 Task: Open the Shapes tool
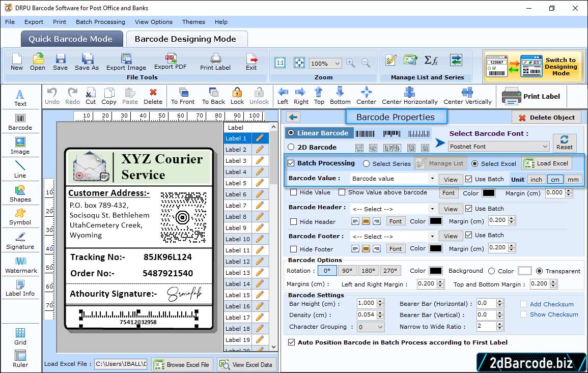20,194
